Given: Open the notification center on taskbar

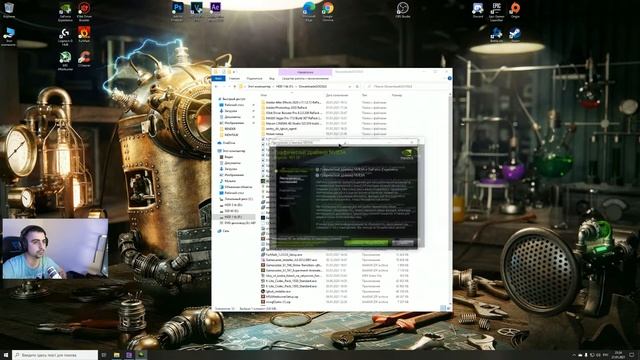Looking at the screenshot, I should click(632, 355).
